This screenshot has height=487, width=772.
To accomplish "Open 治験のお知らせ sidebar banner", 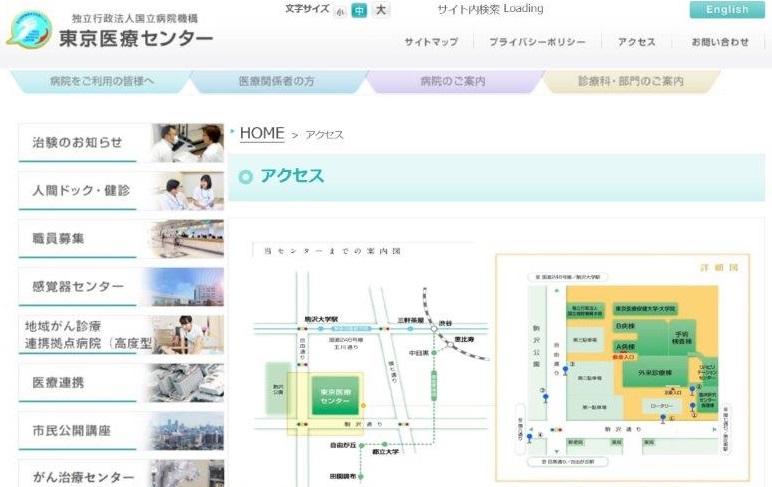I will pyautogui.click(x=121, y=143).
